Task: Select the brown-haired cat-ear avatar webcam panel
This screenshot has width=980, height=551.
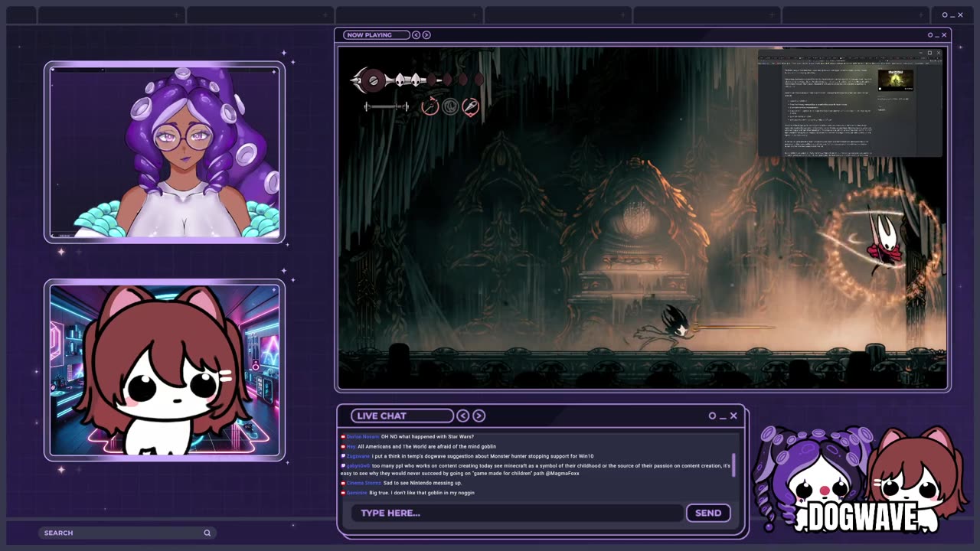Action: [x=165, y=370]
